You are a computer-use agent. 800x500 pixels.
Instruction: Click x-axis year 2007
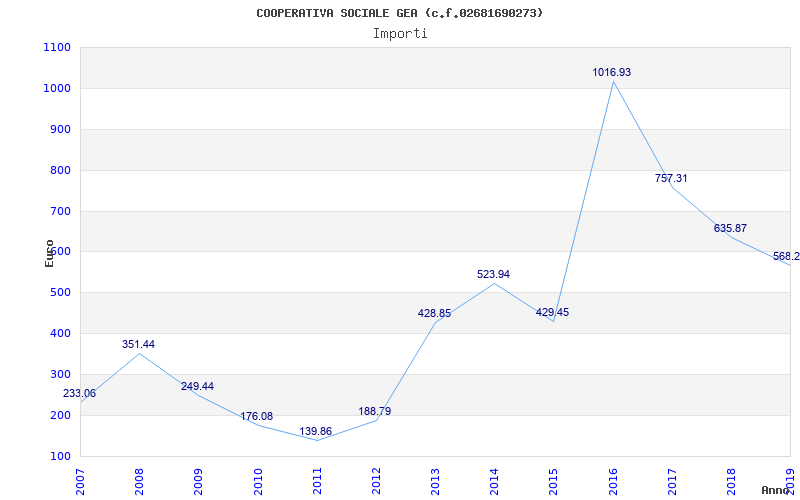pos(81,482)
